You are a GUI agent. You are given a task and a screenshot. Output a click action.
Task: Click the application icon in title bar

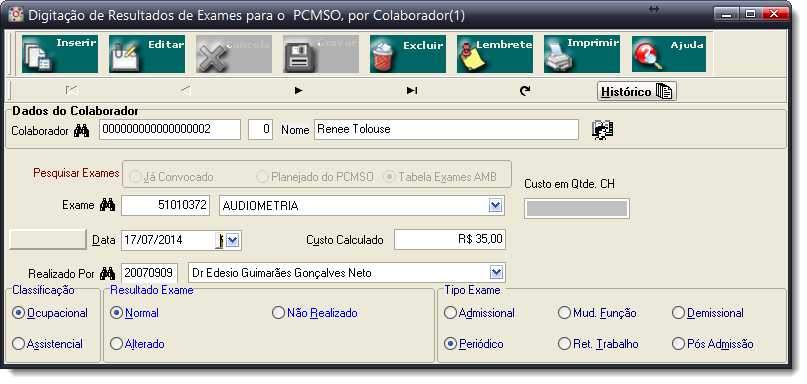(x=15, y=14)
